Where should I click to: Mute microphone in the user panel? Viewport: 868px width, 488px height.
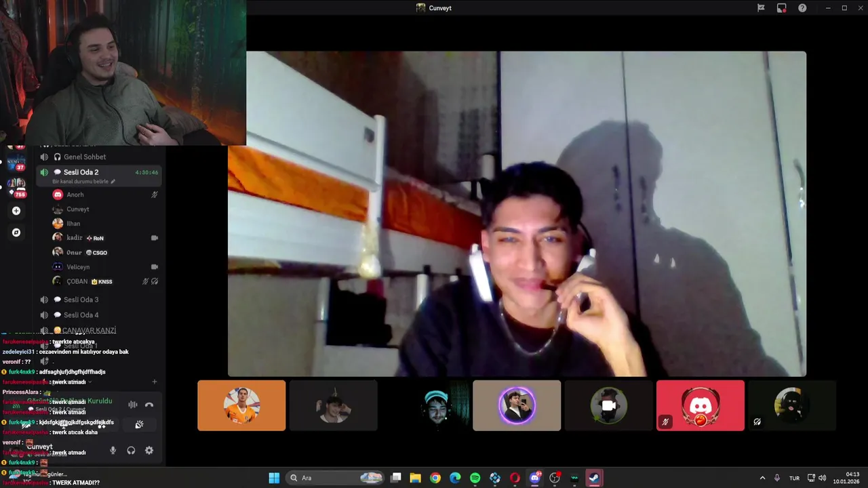click(113, 450)
